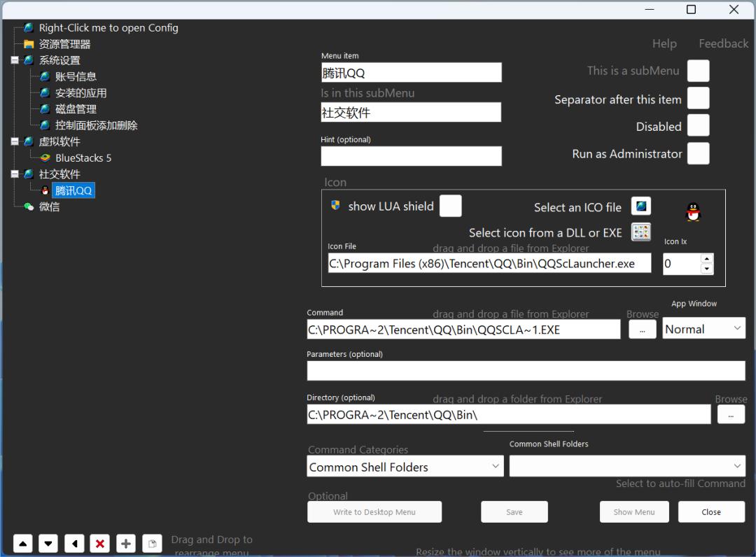This screenshot has width=756, height=557.
Task: Select BlueStacks 5 in the menu tree
Action: [83, 158]
